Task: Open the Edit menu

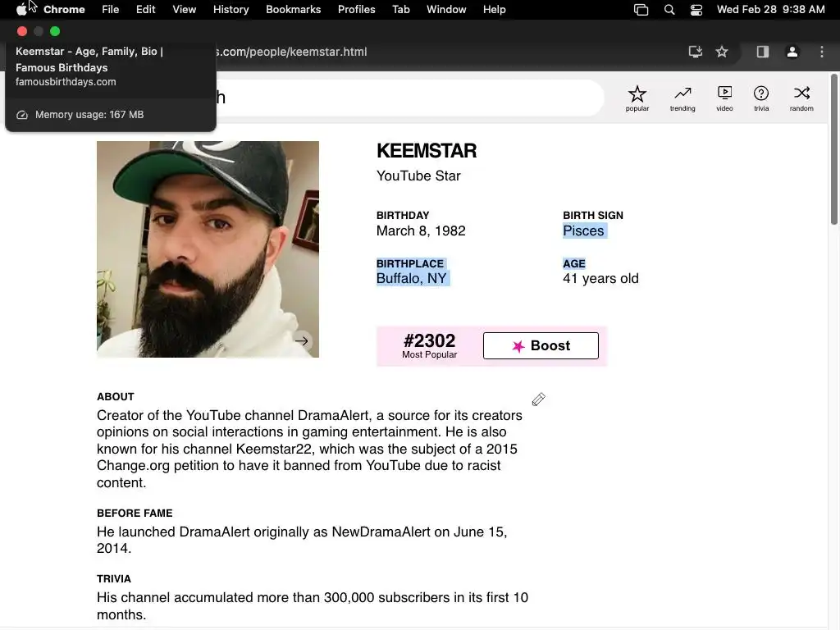Action: pos(145,10)
